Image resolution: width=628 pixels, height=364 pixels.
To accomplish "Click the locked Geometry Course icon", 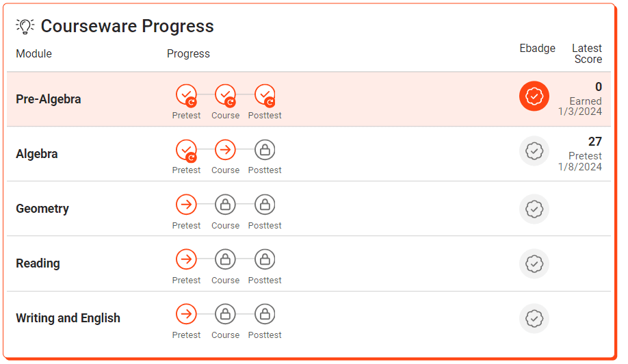I will [225, 205].
